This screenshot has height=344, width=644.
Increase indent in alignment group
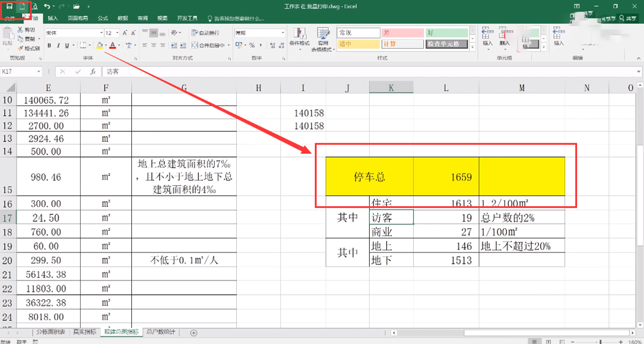point(183,45)
